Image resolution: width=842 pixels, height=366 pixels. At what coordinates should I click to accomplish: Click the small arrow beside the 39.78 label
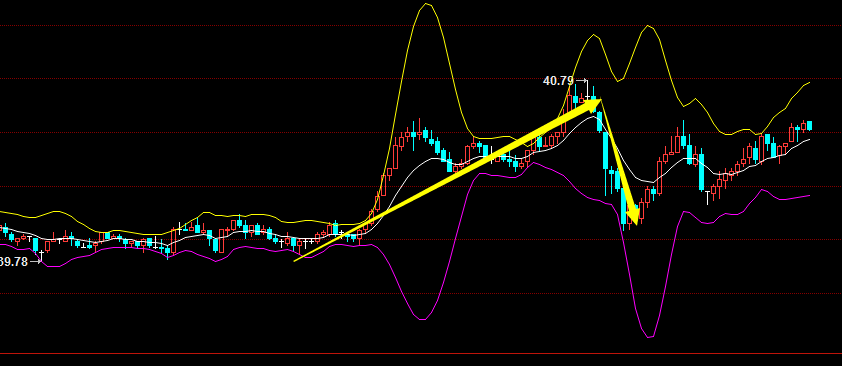tap(35, 262)
